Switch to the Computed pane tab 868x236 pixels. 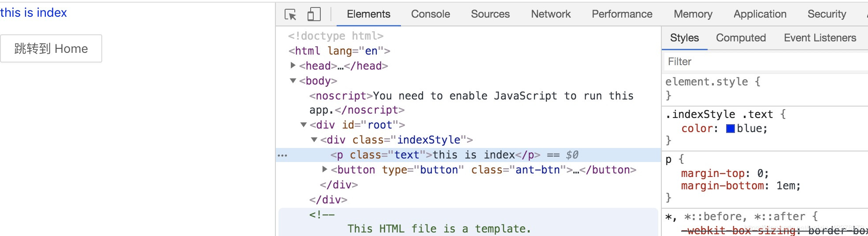741,38
